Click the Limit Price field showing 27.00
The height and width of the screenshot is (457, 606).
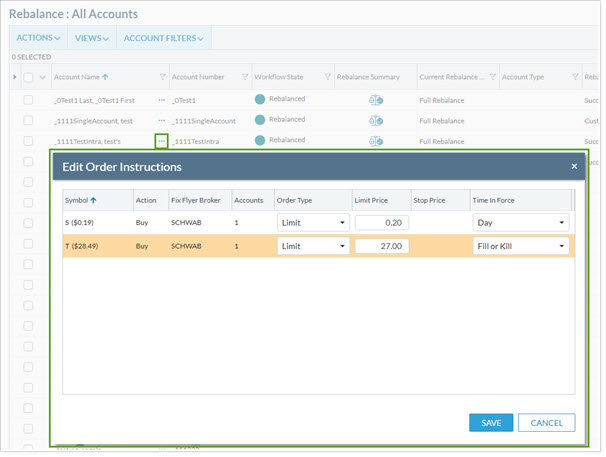pos(380,246)
